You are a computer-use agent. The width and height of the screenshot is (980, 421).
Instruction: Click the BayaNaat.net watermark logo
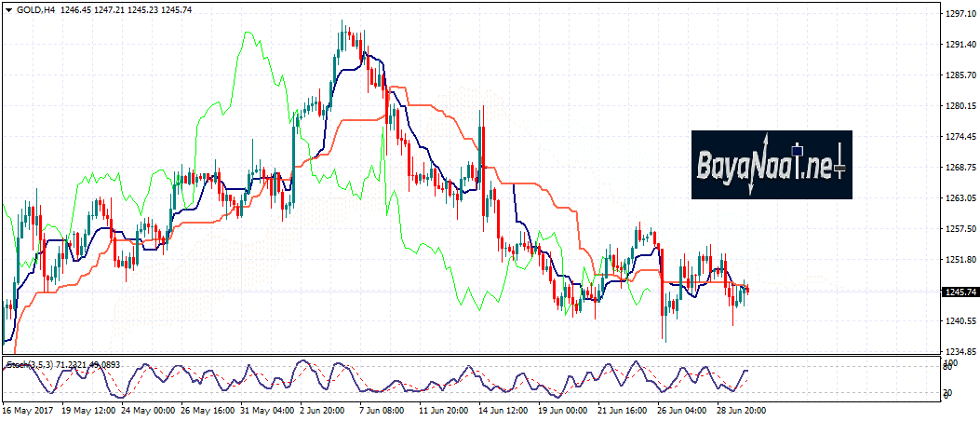click(772, 165)
